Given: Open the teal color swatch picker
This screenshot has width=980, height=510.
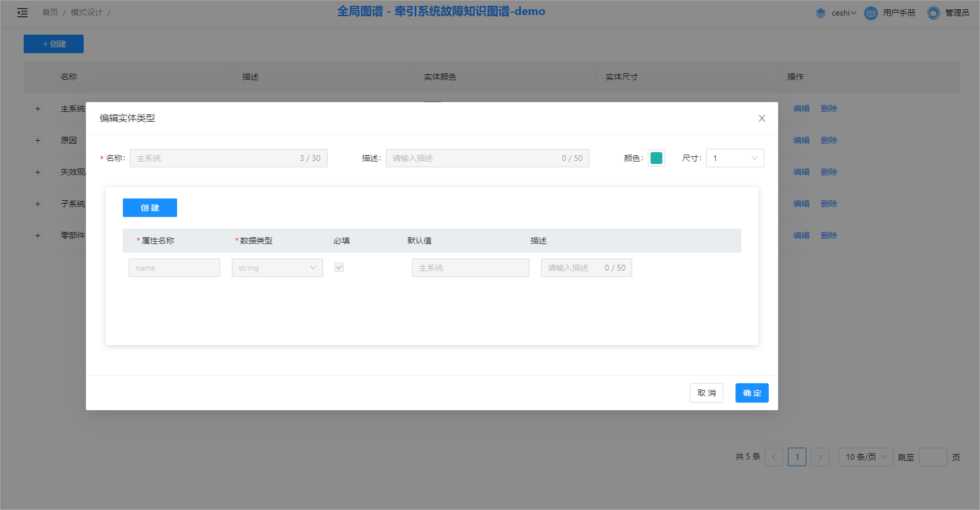Looking at the screenshot, I should 656,158.
